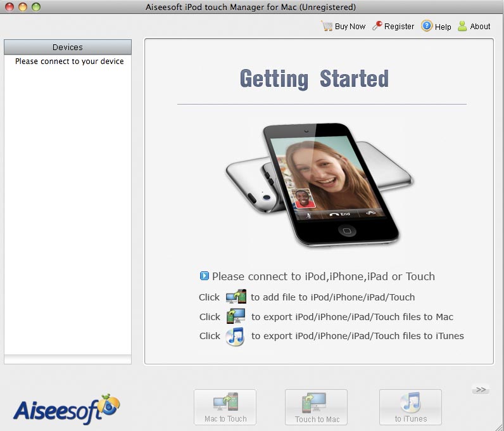504x431 pixels.
Task: Click the Buy Now label
Action: tap(350, 27)
